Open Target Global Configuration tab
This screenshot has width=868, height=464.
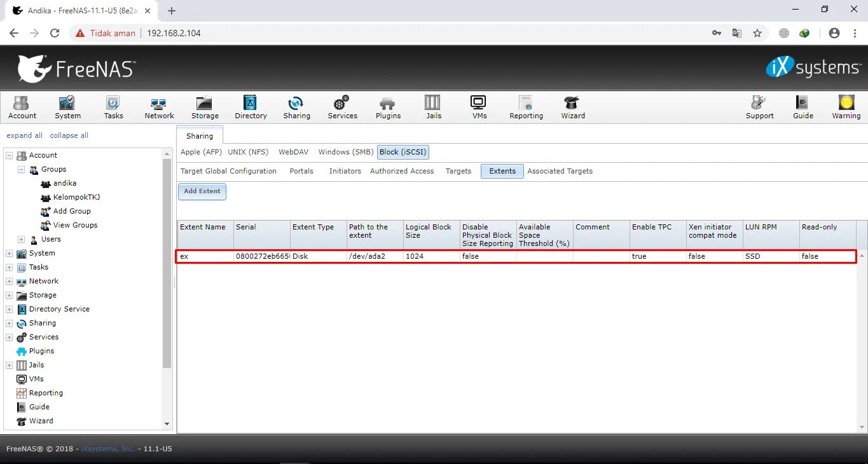click(x=228, y=171)
